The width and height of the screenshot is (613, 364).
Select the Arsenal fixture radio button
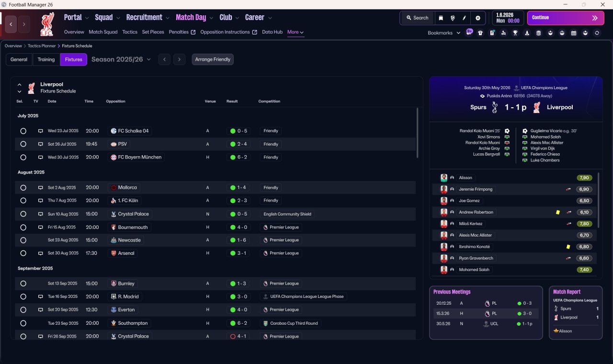pos(23,253)
